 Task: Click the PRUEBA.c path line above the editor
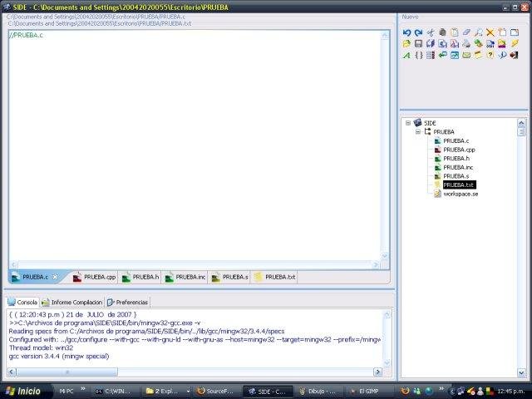[x=96, y=17]
